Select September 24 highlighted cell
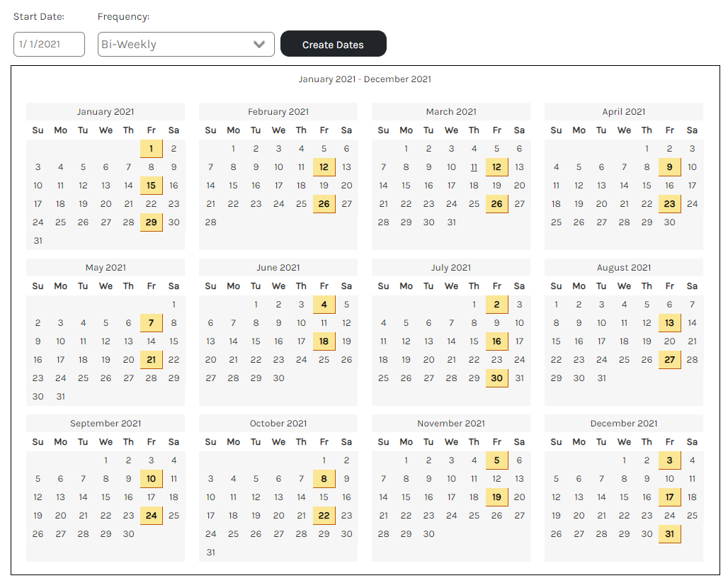The width and height of the screenshot is (728, 583). 151,515
